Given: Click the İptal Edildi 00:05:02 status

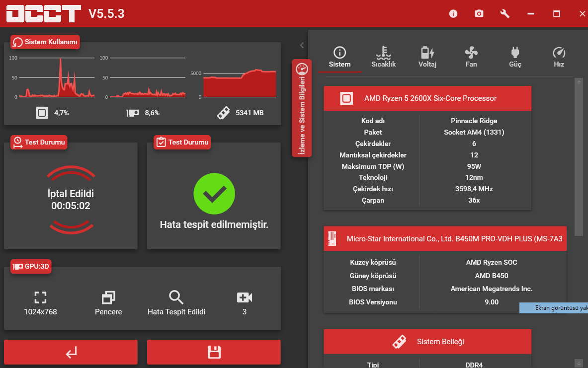Looking at the screenshot, I should pyautogui.click(x=71, y=200).
